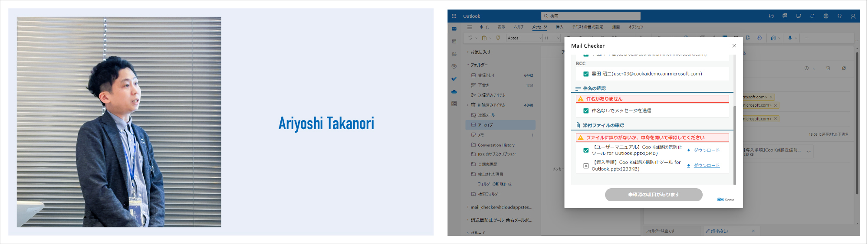Collapse the フォルダー folder tree
This screenshot has height=244, width=868.
(x=468, y=65)
